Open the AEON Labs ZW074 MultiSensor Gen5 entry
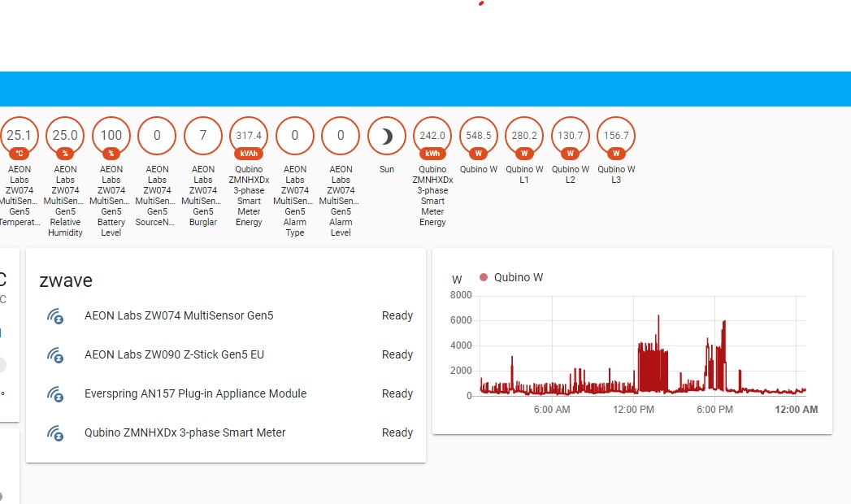Image resolution: width=851 pixels, height=504 pixels. pos(179,315)
